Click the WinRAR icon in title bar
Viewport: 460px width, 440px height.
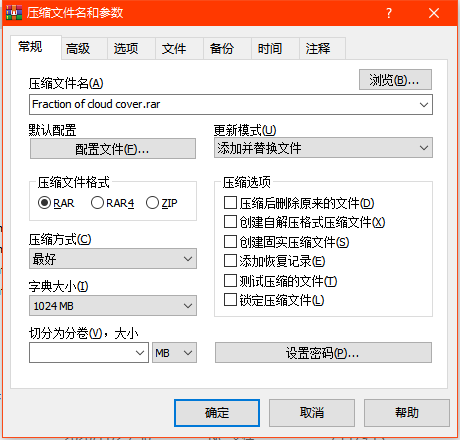pos(14,13)
